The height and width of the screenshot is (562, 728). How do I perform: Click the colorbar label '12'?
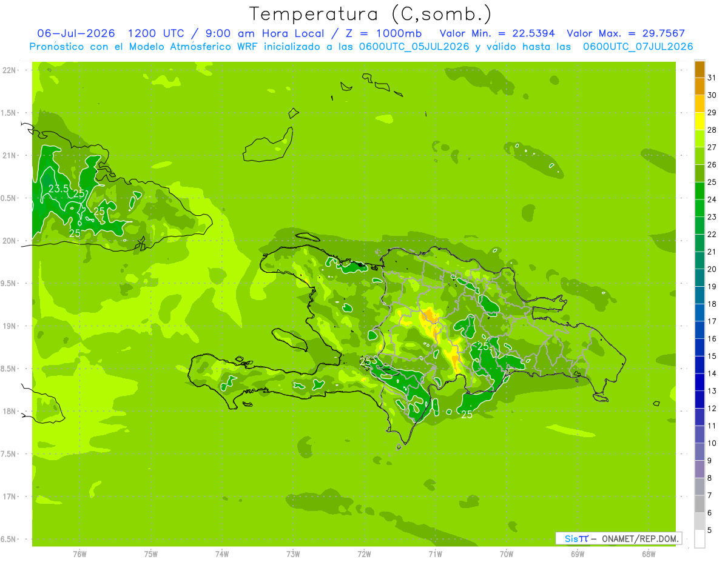point(712,408)
